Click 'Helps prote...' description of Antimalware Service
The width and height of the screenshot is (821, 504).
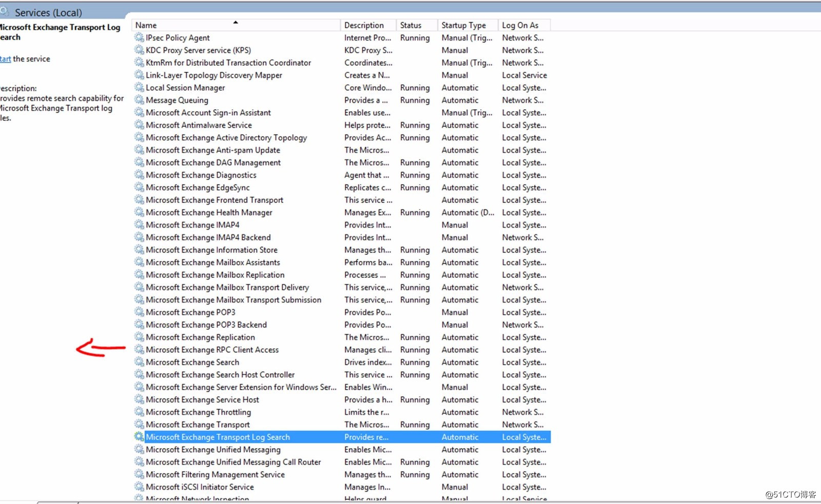[x=367, y=125]
